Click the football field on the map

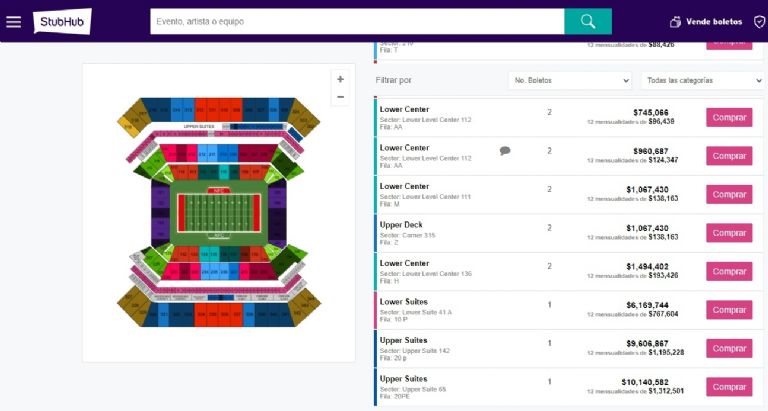point(217,212)
